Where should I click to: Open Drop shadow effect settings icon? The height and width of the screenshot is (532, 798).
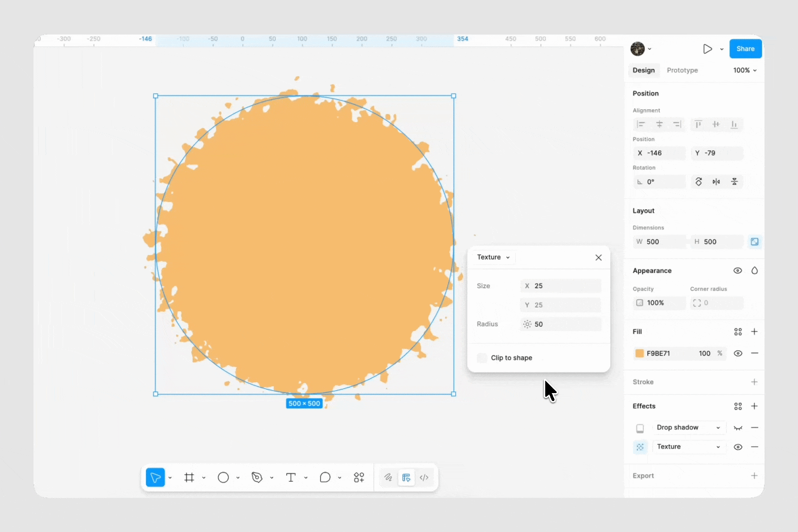click(640, 428)
